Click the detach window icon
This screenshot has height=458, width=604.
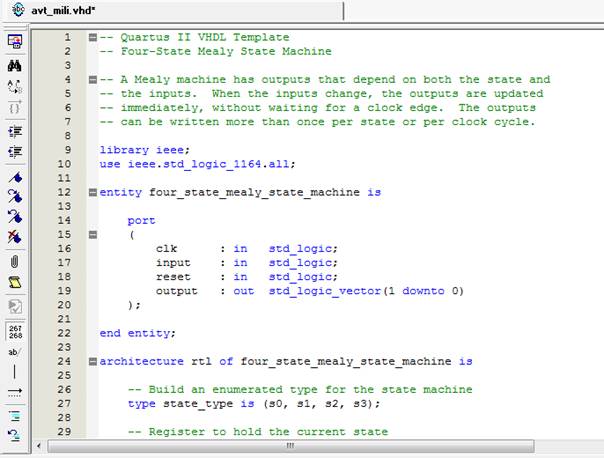(15, 42)
